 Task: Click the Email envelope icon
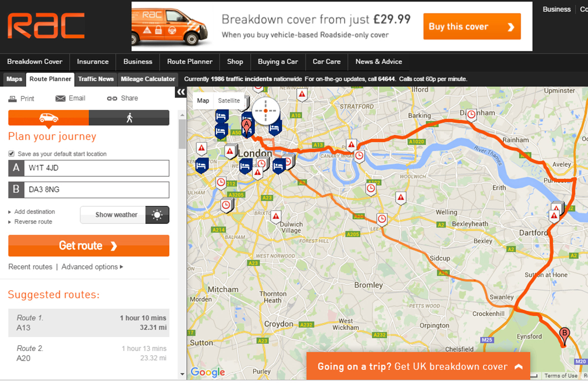pos(60,98)
